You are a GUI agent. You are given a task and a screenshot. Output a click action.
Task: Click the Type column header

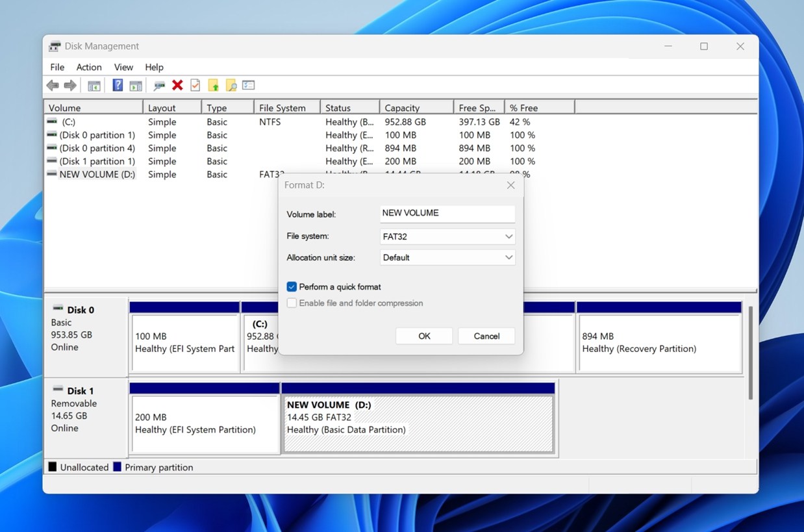[x=228, y=108]
